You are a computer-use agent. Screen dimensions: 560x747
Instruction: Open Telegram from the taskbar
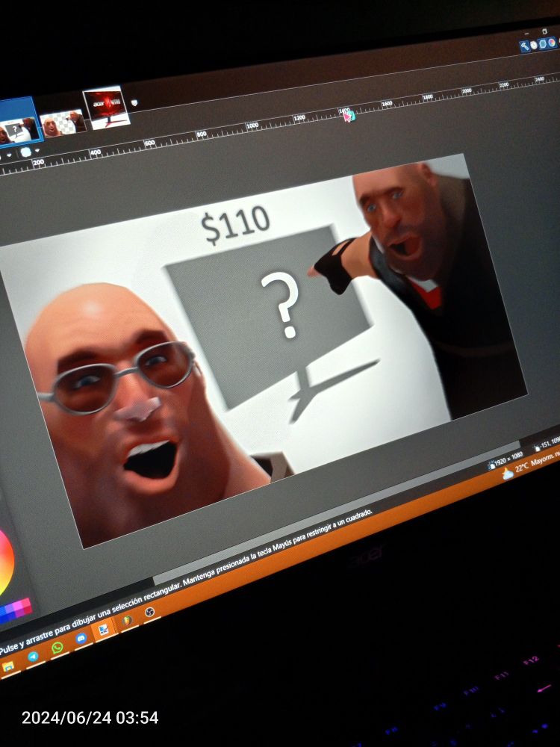tap(33, 657)
